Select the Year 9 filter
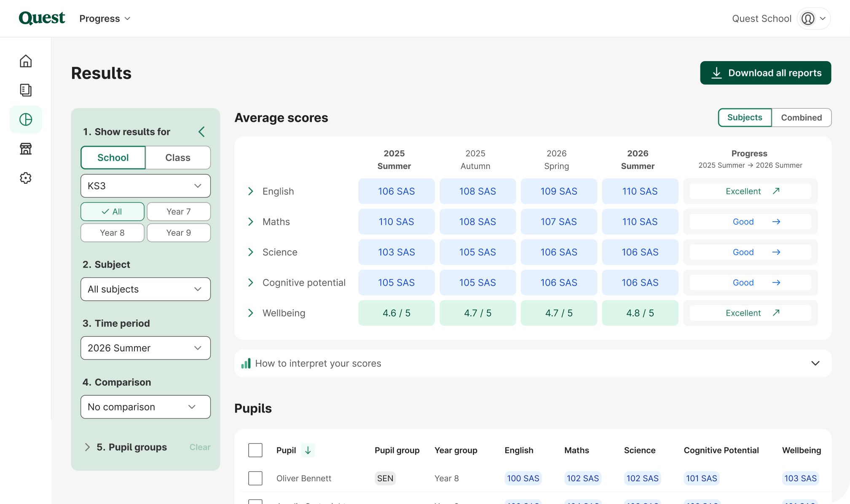850x504 pixels. pos(179,233)
